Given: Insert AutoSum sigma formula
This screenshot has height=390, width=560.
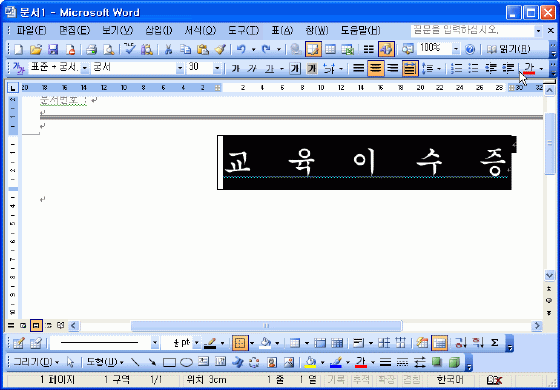Looking at the screenshot, I should click(494, 343).
